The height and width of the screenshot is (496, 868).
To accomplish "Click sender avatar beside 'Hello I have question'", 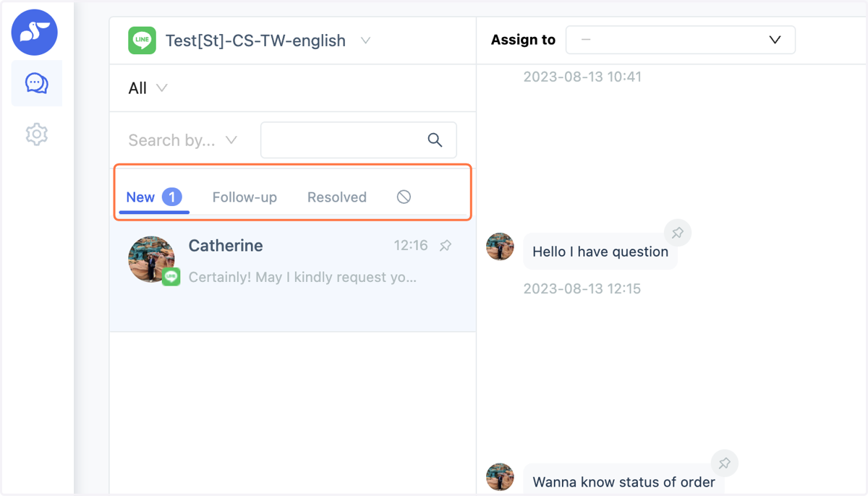I will (x=500, y=247).
